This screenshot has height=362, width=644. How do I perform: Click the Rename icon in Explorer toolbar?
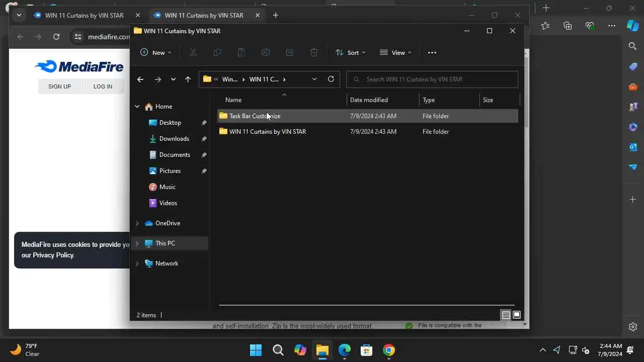point(266,52)
